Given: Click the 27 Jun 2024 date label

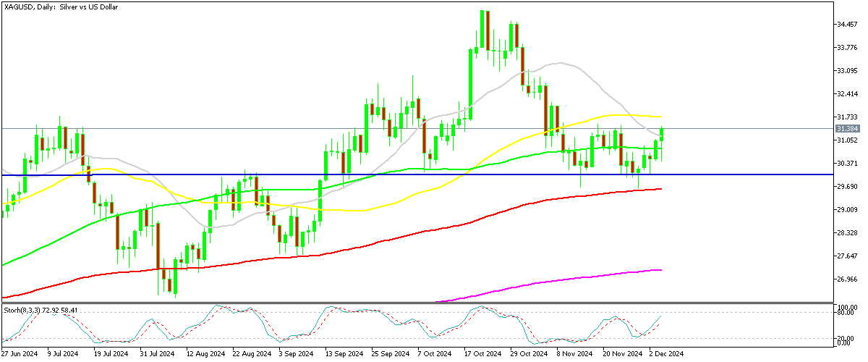Looking at the screenshot, I should 21,354.
